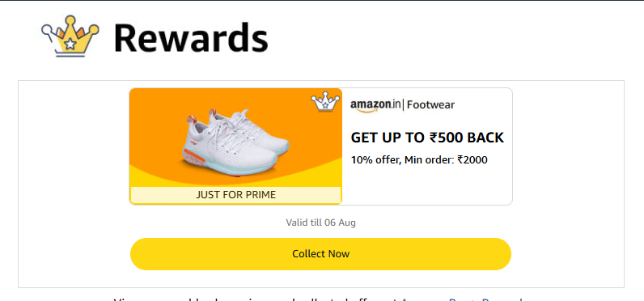Click the amazon.in logo on the card
Image resolution: width=644 pixels, height=301 pixels.
pyautogui.click(x=375, y=105)
